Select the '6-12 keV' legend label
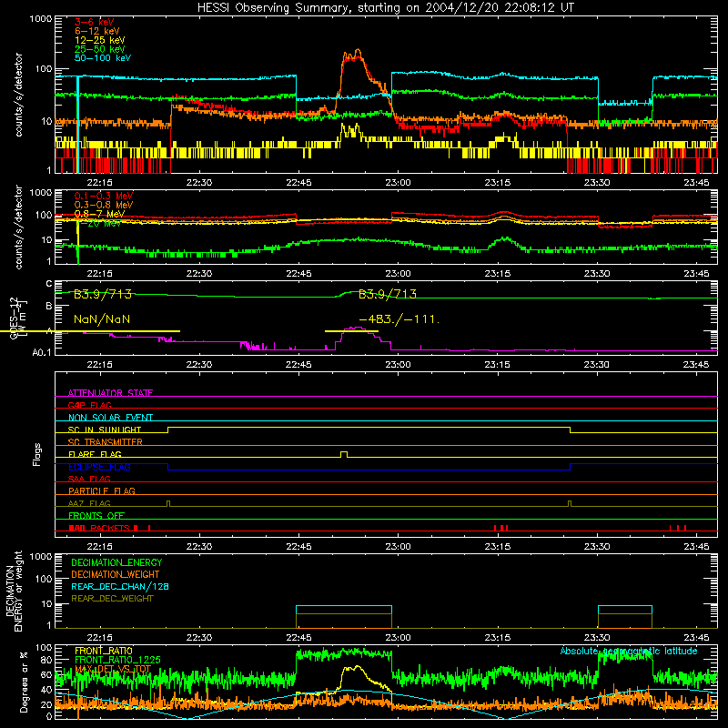The image size is (728, 728). tap(97, 31)
